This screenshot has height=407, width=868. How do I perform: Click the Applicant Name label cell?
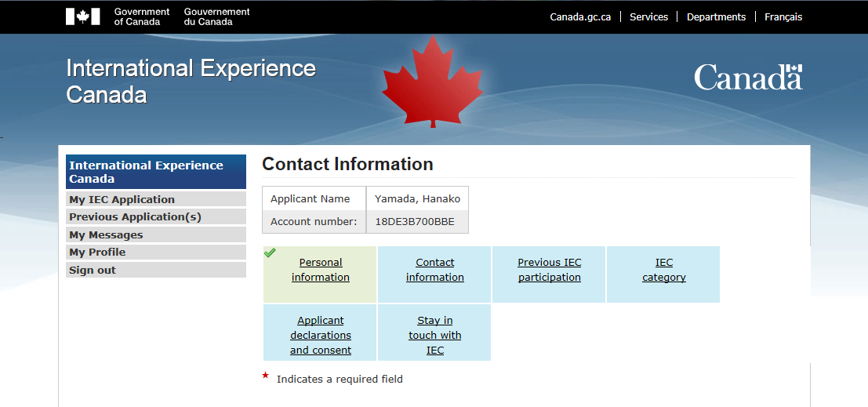[x=314, y=198]
